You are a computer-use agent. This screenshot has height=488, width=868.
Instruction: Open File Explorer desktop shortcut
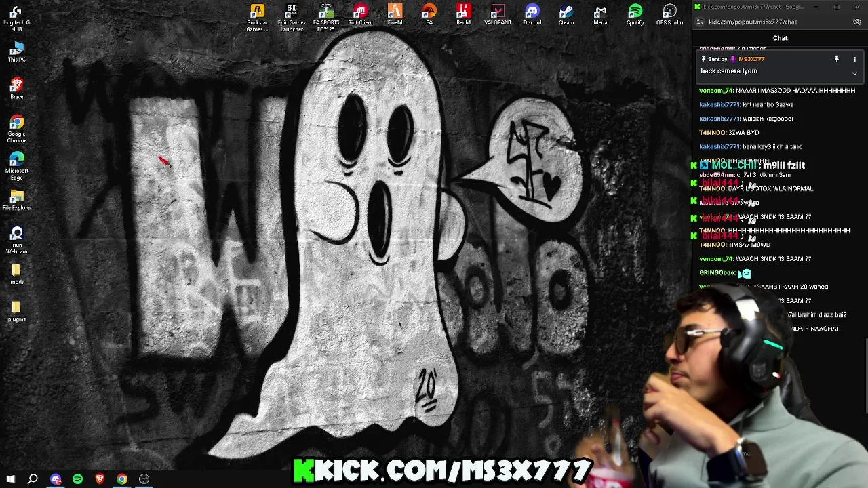tap(17, 200)
